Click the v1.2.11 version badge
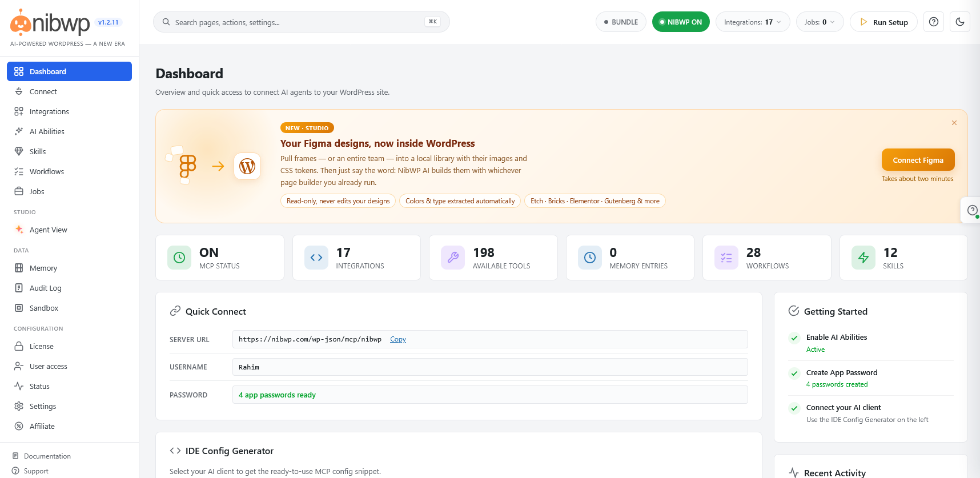 click(x=108, y=23)
